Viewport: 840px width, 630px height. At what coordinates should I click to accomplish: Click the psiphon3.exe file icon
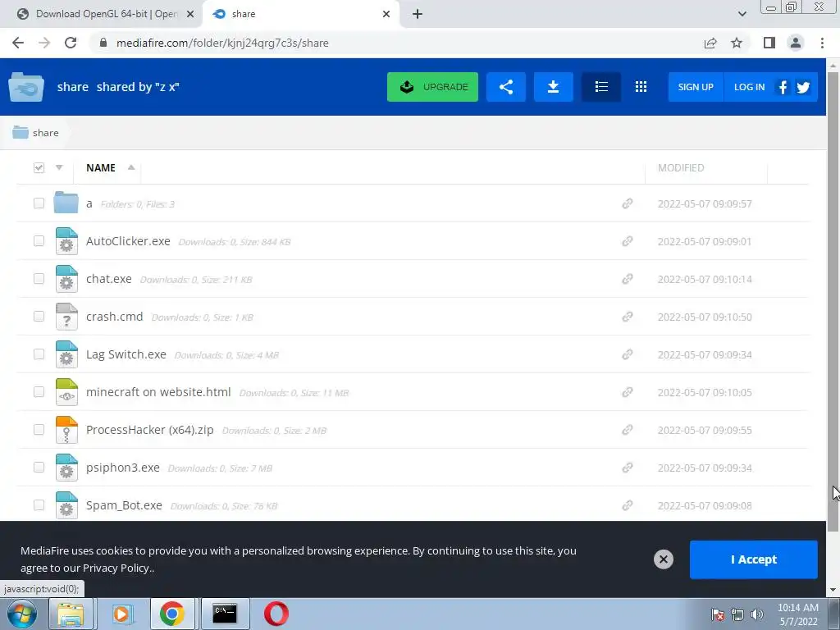[66, 468]
